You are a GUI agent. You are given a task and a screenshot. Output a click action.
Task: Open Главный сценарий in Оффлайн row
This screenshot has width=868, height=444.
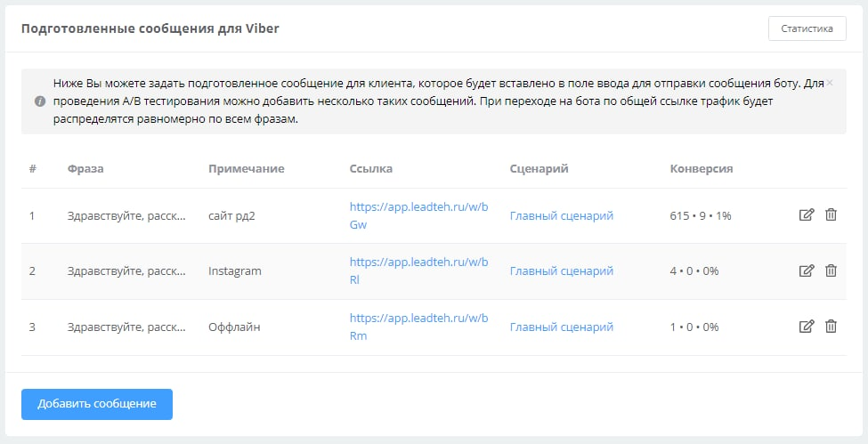(561, 327)
